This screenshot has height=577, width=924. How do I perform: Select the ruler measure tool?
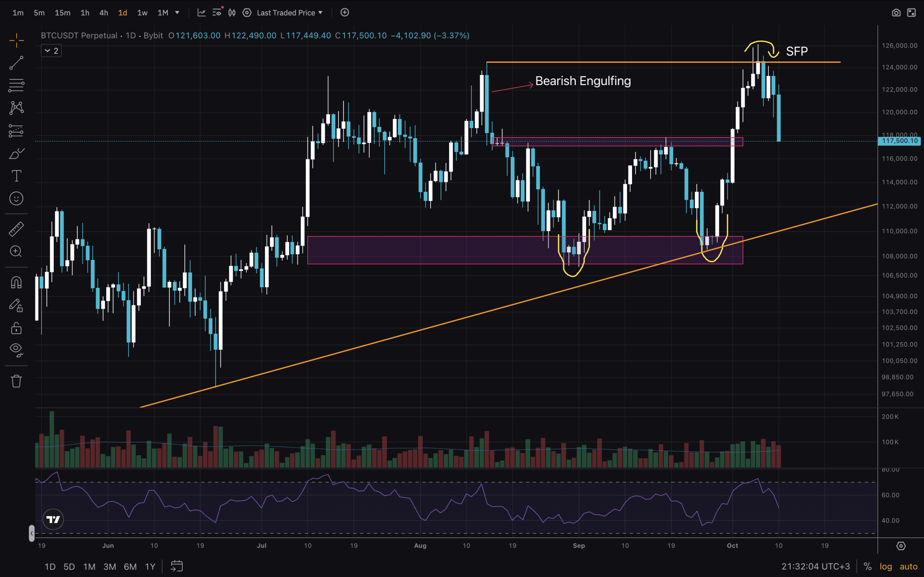16,229
